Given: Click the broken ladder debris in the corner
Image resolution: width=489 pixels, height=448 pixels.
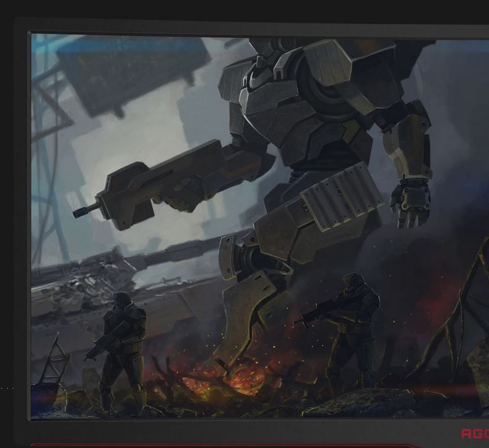Looking at the screenshot, I should click(x=56, y=359).
